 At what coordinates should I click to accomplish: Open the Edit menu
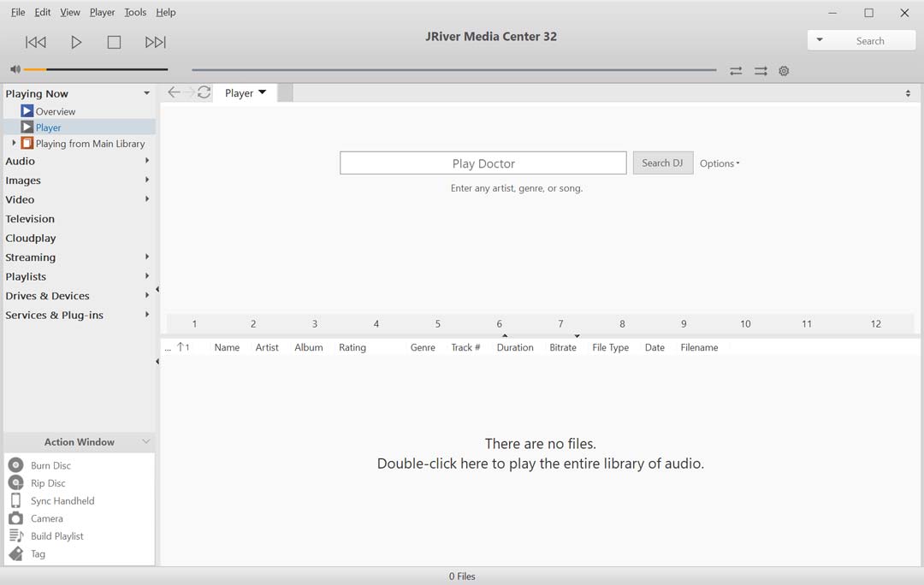click(43, 12)
